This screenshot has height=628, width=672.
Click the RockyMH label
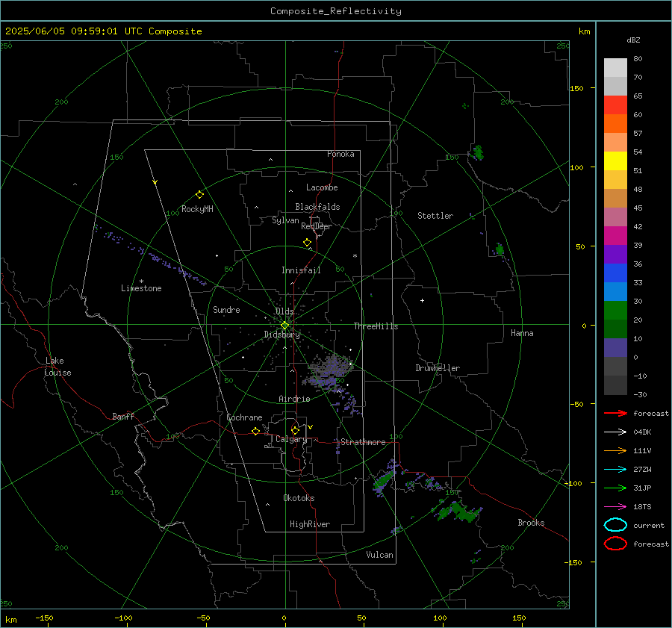(197, 209)
